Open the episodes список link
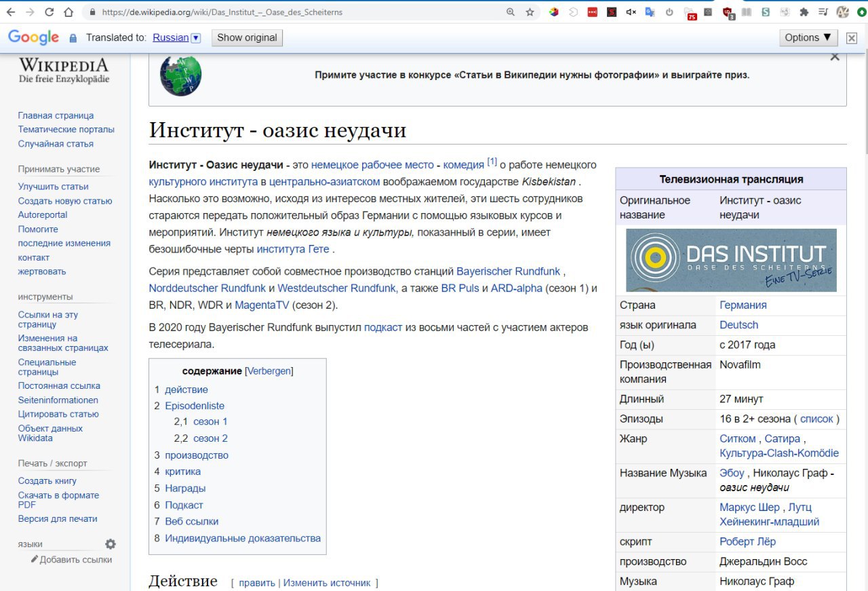Image resolution: width=868 pixels, height=591 pixels. tap(816, 419)
